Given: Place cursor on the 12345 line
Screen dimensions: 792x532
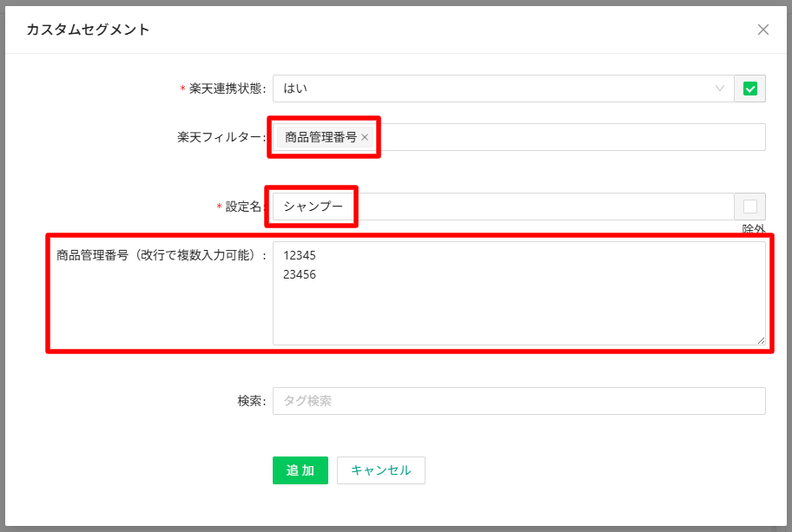Looking at the screenshot, I should tap(300, 257).
